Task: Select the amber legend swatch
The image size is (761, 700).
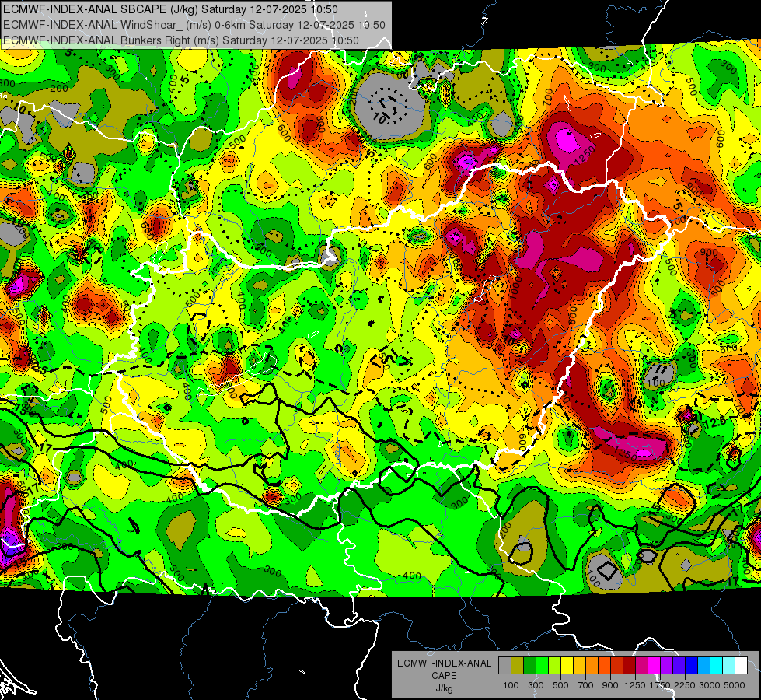Action: coord(579,666)
